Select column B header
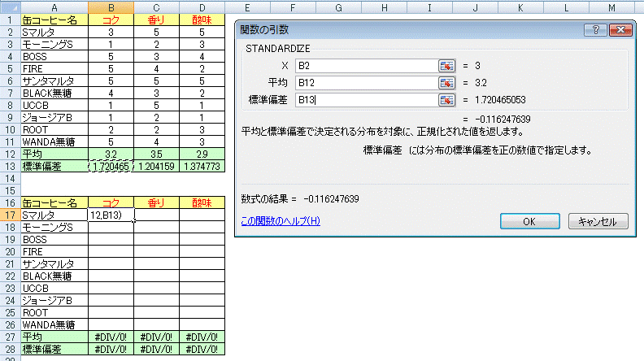The width and height of the screenshot is (644, 361). (111, 7)
